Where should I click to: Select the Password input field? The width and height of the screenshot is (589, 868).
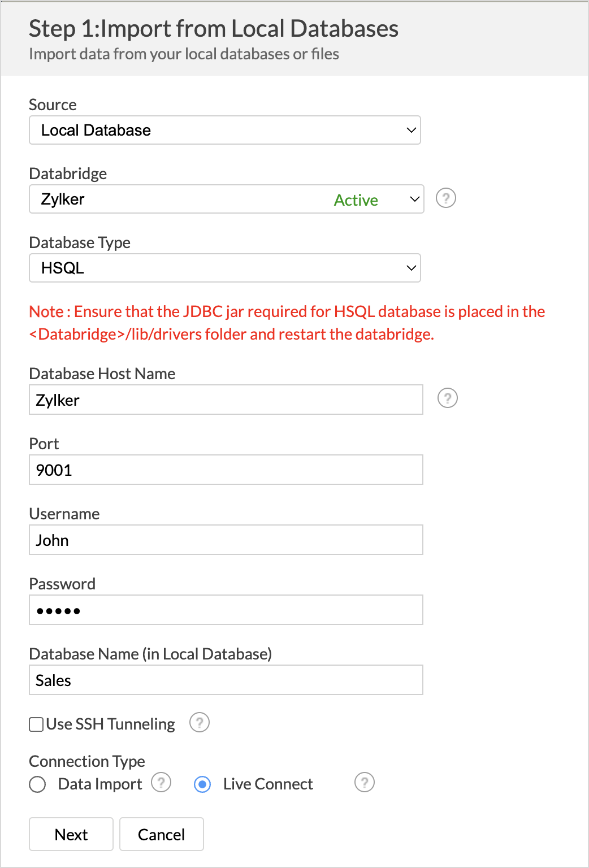tap(226, 610)
